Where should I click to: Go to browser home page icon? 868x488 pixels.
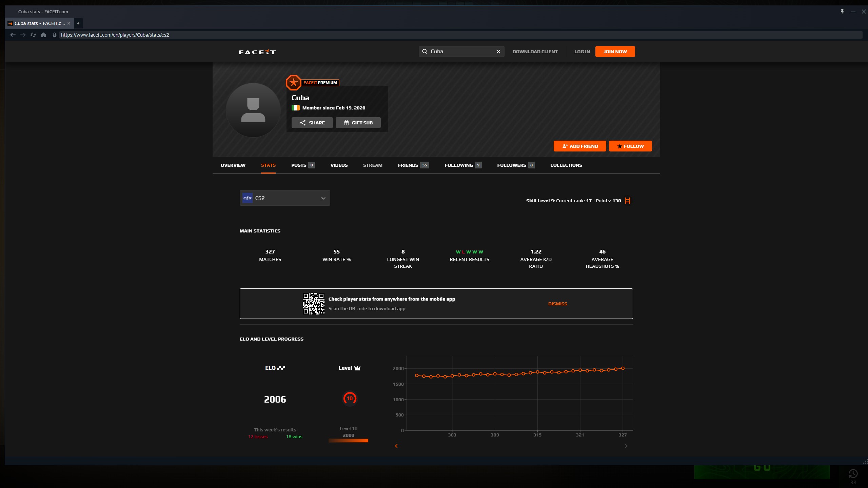(x=43, y=35)
